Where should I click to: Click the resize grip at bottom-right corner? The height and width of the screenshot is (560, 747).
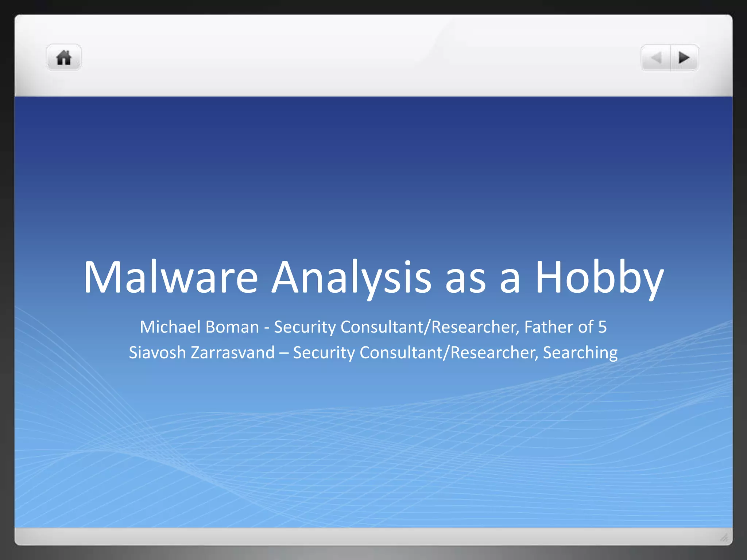click(x=724, y=537)
